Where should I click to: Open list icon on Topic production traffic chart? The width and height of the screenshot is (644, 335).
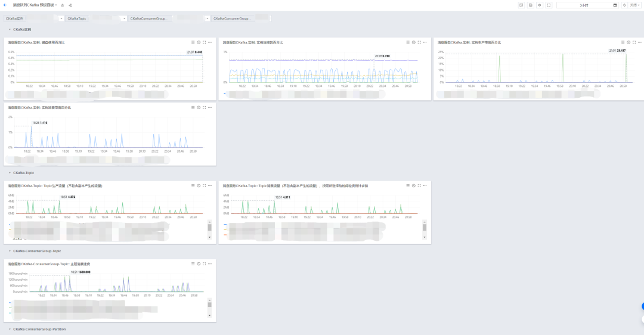pyautogui.click(x=193, y=185)
